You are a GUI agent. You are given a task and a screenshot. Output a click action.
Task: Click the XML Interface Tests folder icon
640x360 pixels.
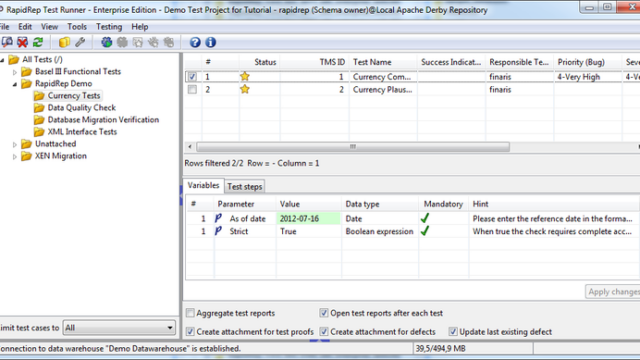(39, 132)
